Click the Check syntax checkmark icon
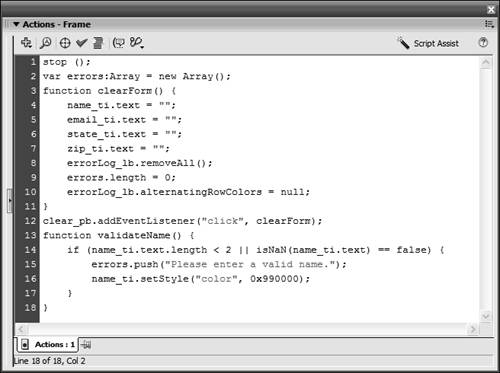 [x=81, y=43]
